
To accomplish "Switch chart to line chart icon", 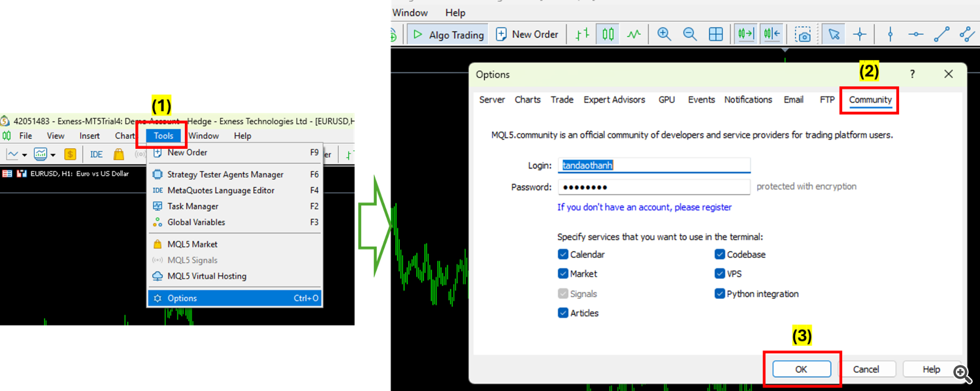I will pyautogui.click(x=634, y=35).
